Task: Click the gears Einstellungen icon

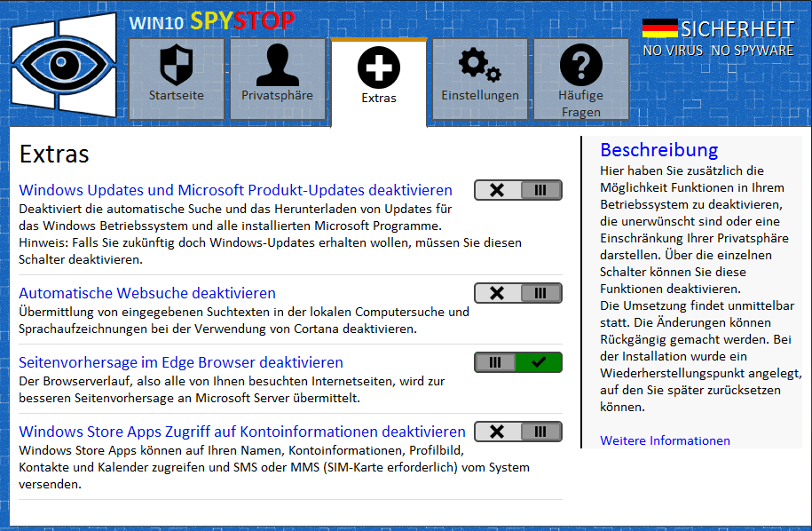Action: (x=479, y=65)
